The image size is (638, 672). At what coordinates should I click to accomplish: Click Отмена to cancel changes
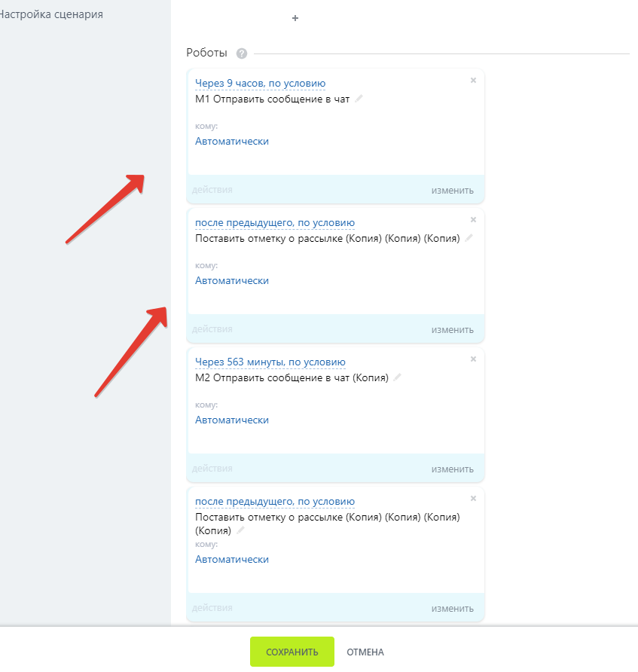tap(365, 652)
